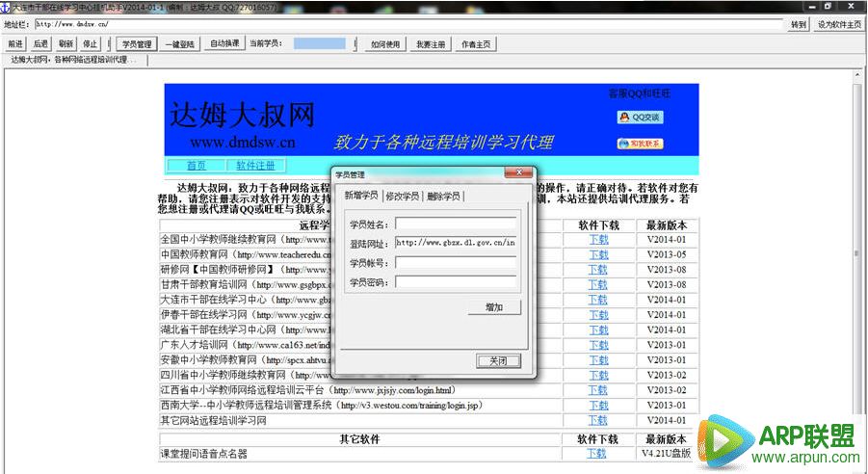Click the 学员密码 input field
Image resolution: width=868 pixels, height=474 pixels.
click(456, 282)
